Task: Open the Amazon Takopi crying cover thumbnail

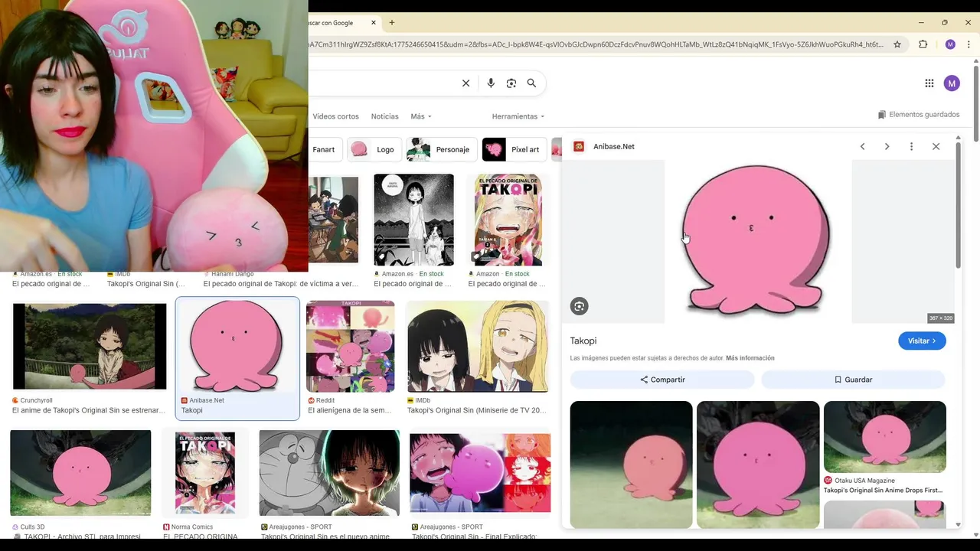Action: [x=508, y=220]
